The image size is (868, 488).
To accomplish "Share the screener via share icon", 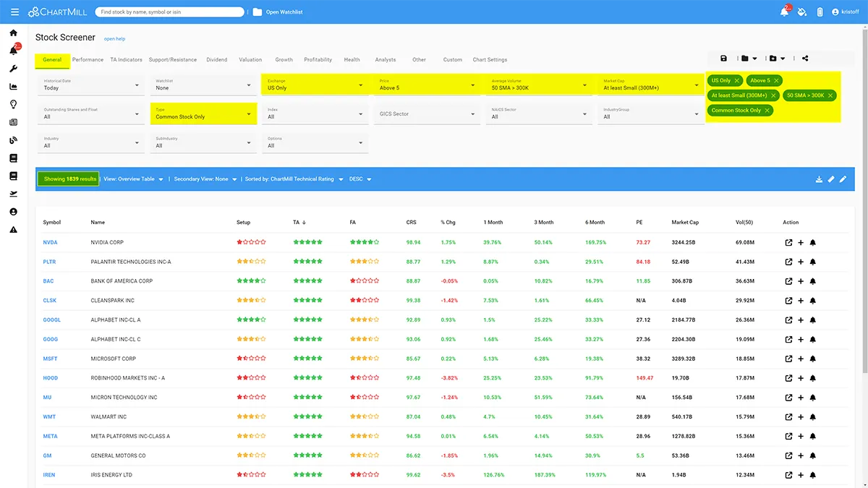I will [x=805, y=59].
